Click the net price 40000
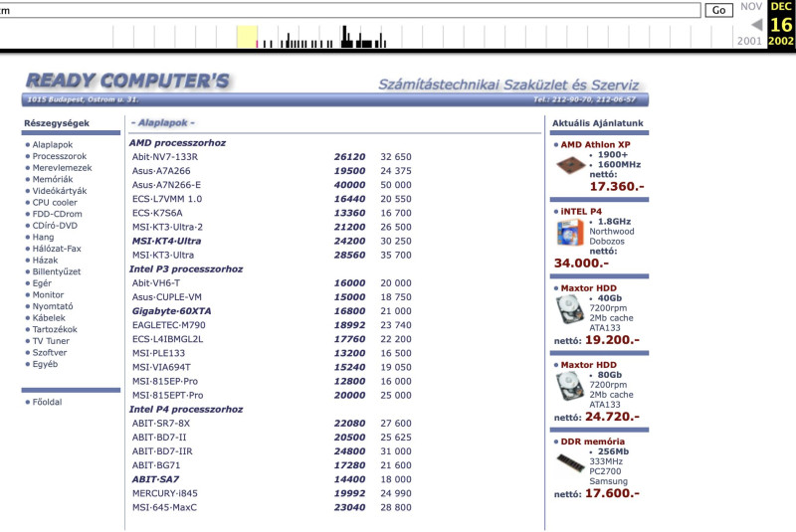This screenshot has width=796, height=532. 349,185
